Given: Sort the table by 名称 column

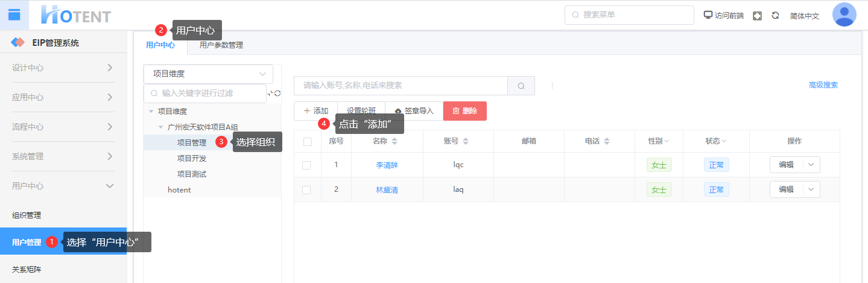Looking at the screenshot, I should click(x=394, y=141).
